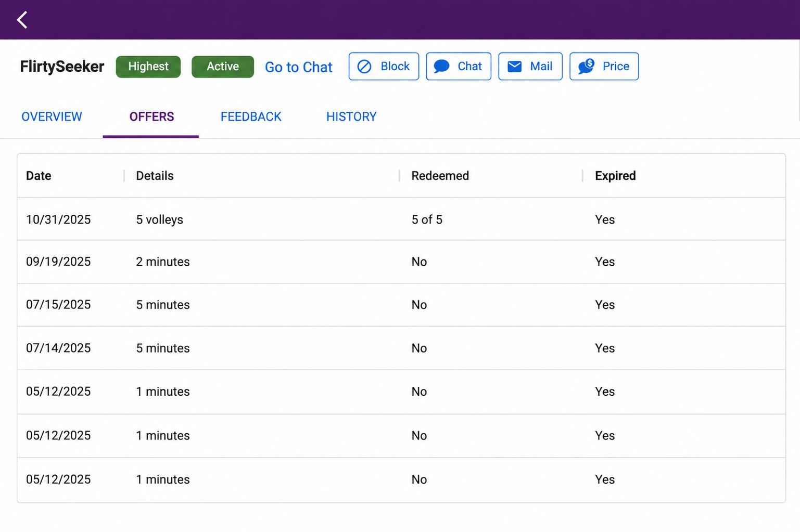
Task: Click the '5 volleys' details cell
Action: (160, 219)
